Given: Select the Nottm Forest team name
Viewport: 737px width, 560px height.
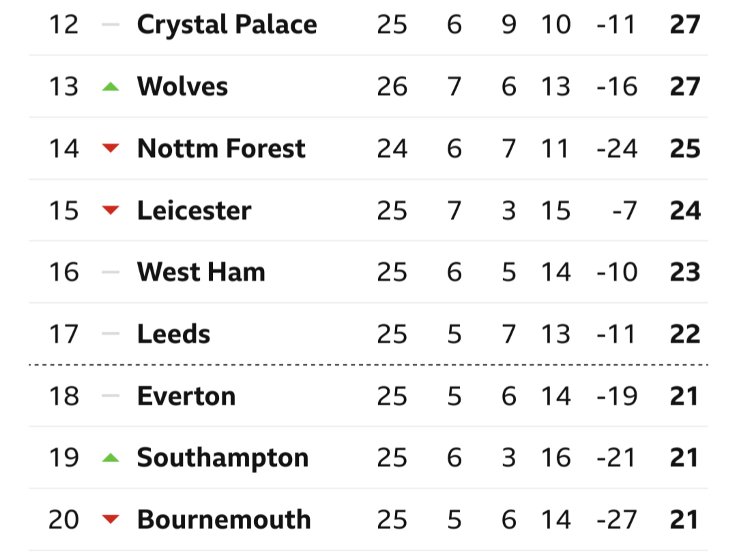Looking at the screenshot, I should 221,149.
